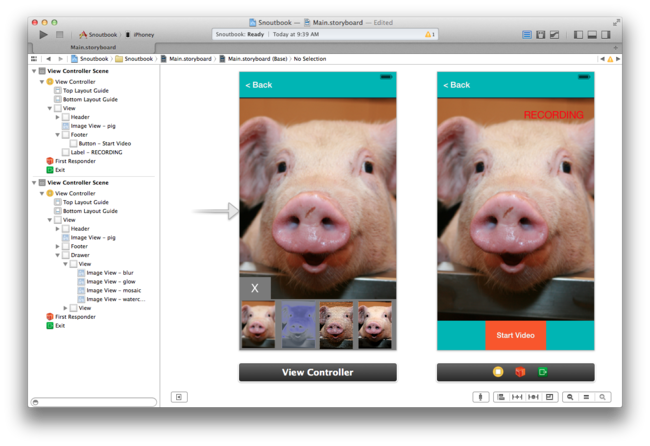Select the Assistant editor icon
Viewport: 650px width, 446px height.
tap(540, 35)
